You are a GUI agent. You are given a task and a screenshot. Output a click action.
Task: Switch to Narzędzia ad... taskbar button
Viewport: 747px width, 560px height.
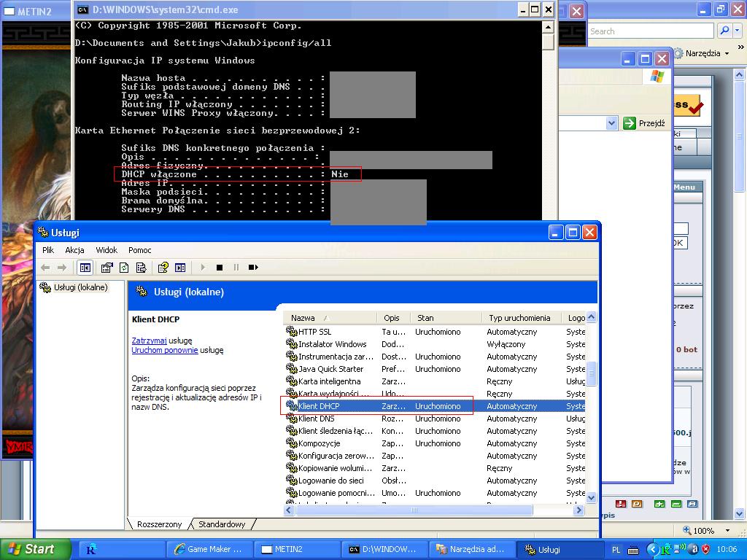point(472,549)
